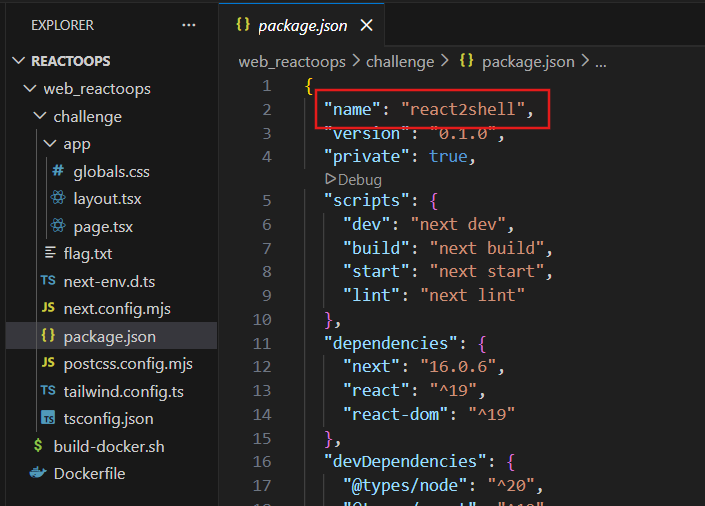Select the package.json editor tab
Screen dimensions: 705x506
coord(302,25)
